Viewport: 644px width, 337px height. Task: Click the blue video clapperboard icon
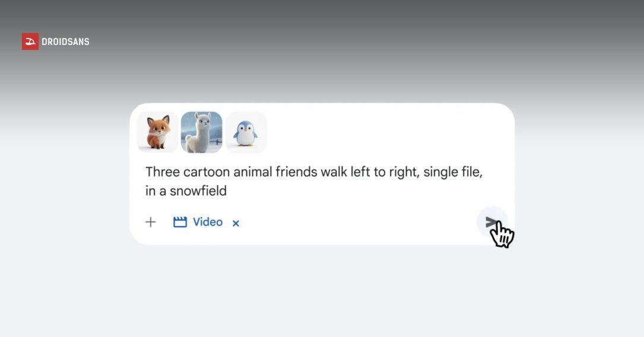[x=180, y=222]
